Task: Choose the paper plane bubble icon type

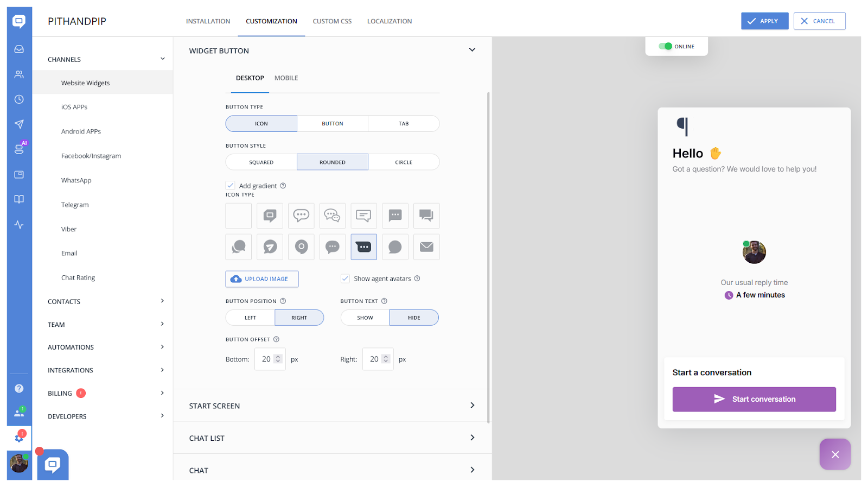Action: 270,247
